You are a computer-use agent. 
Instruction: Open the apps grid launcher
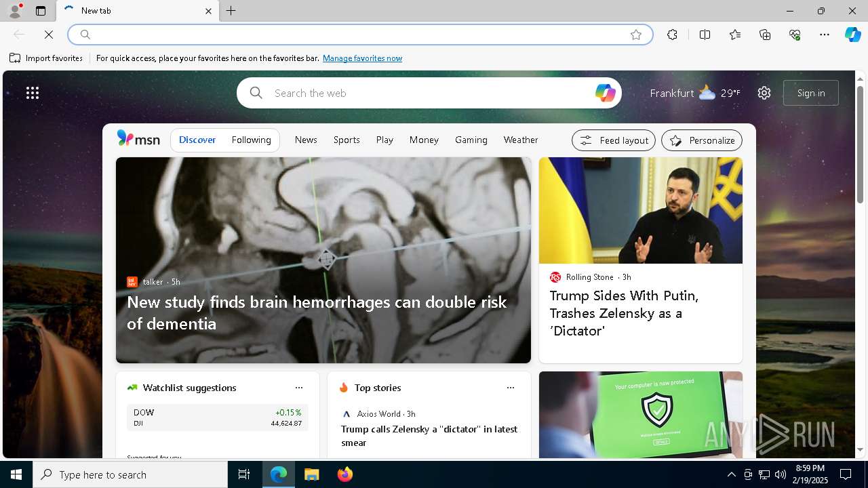(x=33, y=93)
